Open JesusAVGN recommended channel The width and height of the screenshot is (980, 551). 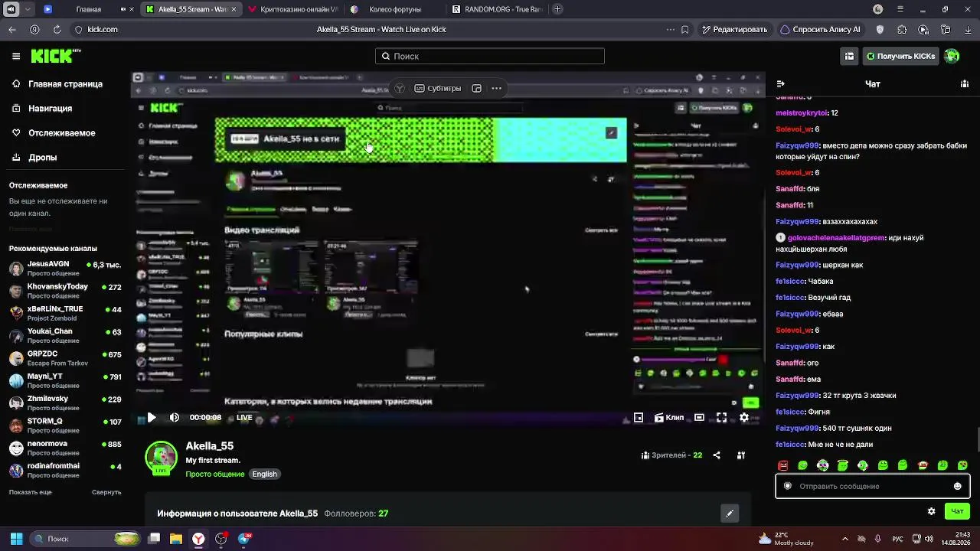coord(65,269)
